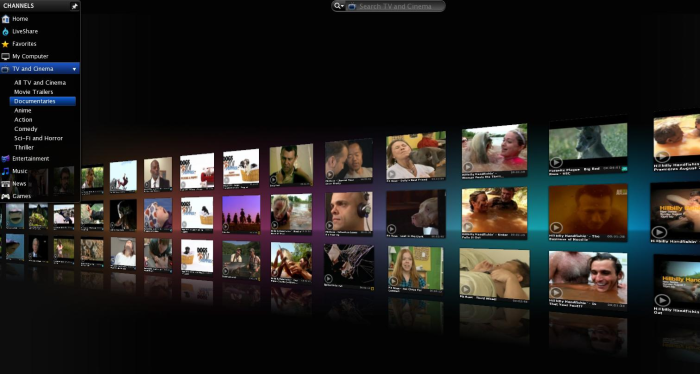The image size is (700, 374).
Task: Click the Favorites star icon
Action: point(5,44)
